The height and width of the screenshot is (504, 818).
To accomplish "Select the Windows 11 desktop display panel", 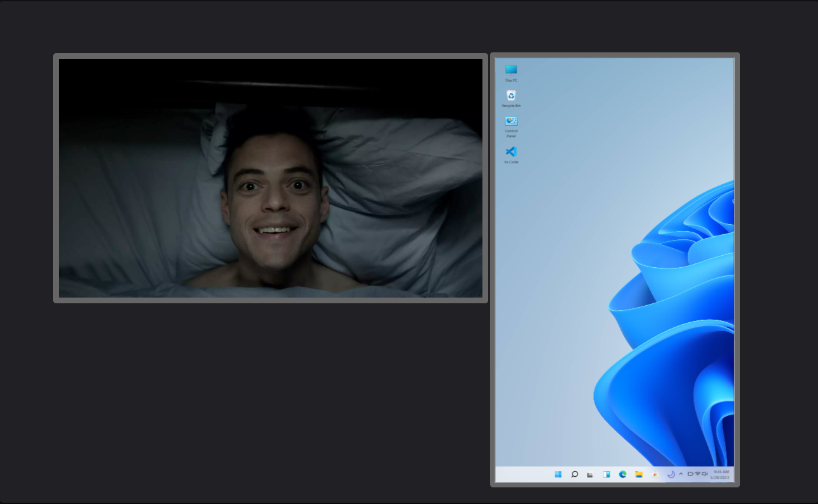I will (x=615, y=270).
